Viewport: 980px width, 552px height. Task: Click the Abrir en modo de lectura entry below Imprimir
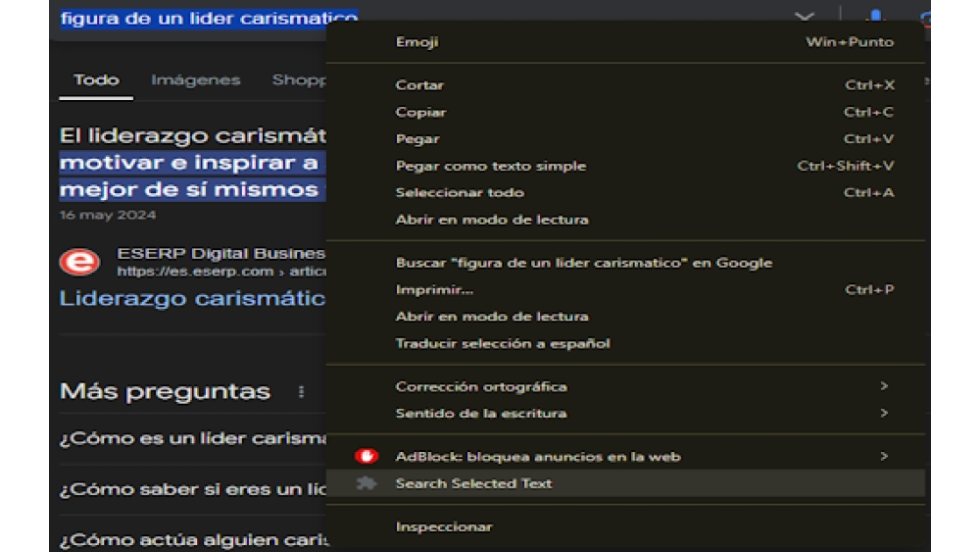(625, 317)
